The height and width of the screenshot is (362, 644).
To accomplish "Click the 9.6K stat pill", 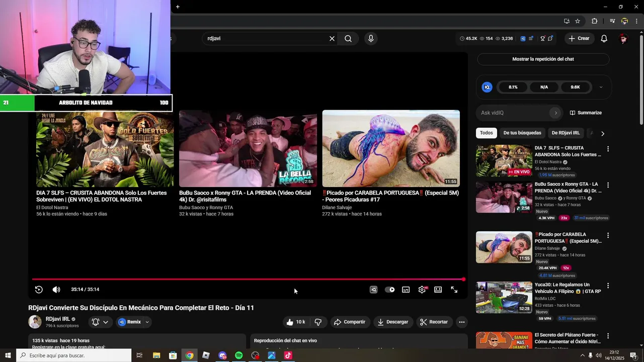I will click(x=575, y=87).
